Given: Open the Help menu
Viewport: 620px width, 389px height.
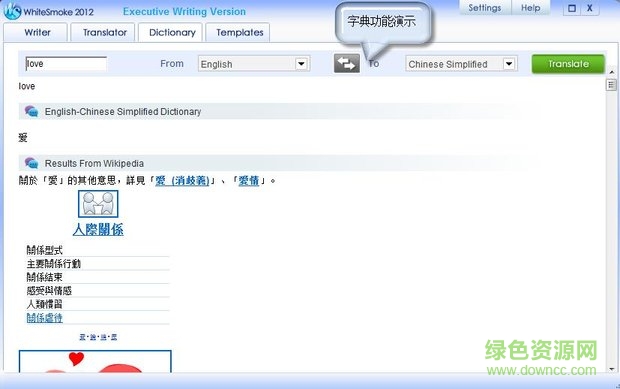Looking at the screenshot, I should (530, 8).
